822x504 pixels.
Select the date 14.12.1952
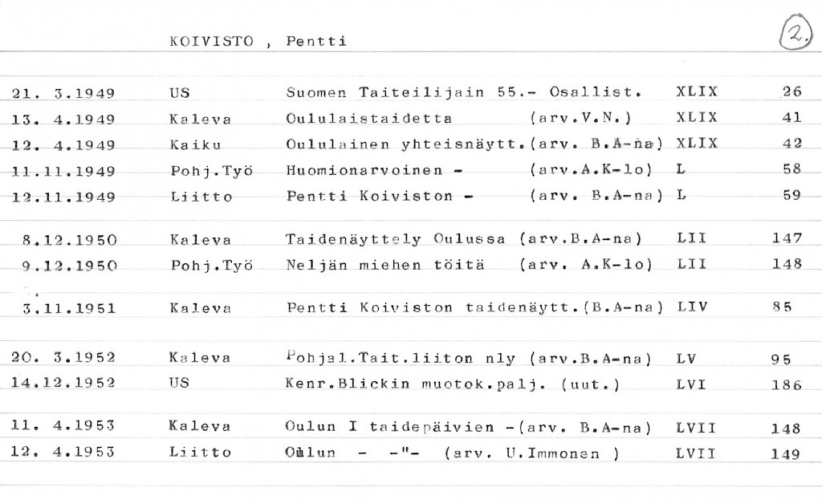[63, 384]
